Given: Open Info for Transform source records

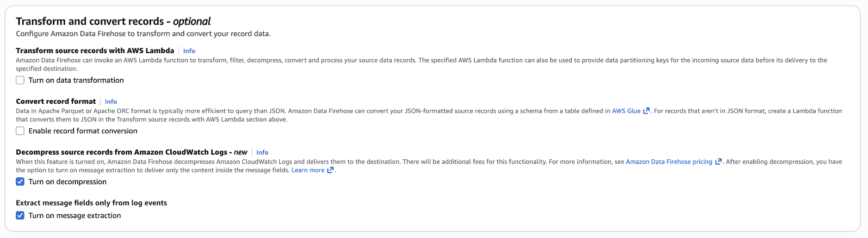Looking at the screenshot, I should (189, 51).
